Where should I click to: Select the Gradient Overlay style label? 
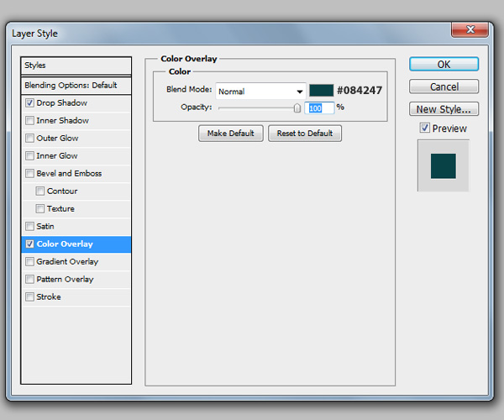[x=67, y=261]
